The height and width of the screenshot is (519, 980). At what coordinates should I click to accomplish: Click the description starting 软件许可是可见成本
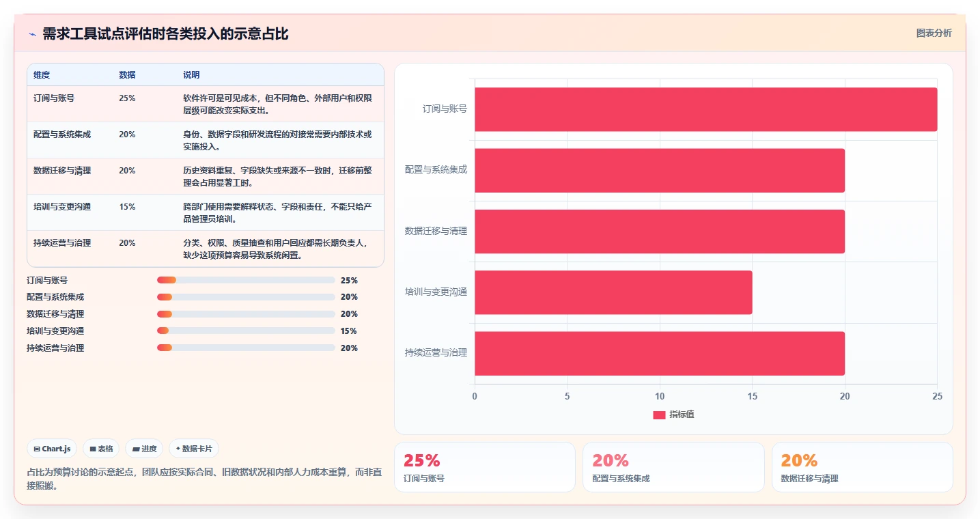pyautogui.click(x=277, y=104)
